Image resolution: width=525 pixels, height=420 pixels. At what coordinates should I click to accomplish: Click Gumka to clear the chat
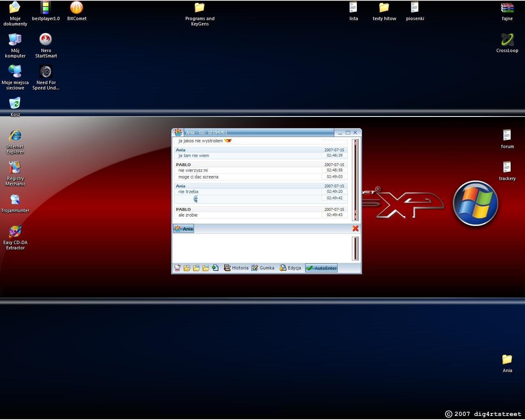[263, 268]
